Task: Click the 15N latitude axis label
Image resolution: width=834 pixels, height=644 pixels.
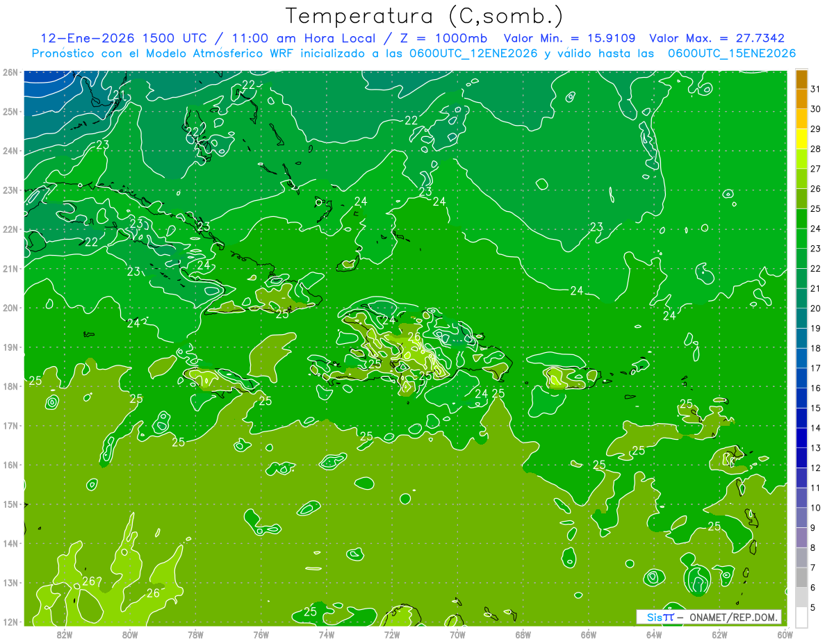Action: (10, 504)
